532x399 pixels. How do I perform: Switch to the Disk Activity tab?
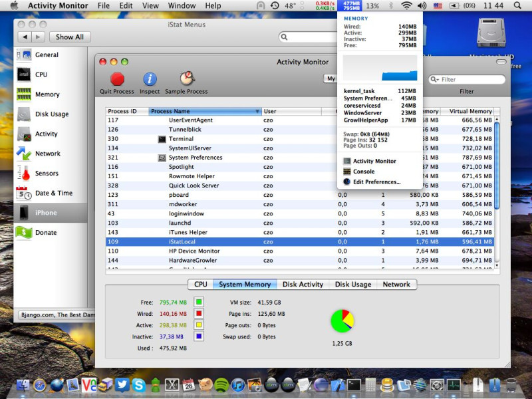click(x=303, y=285)
